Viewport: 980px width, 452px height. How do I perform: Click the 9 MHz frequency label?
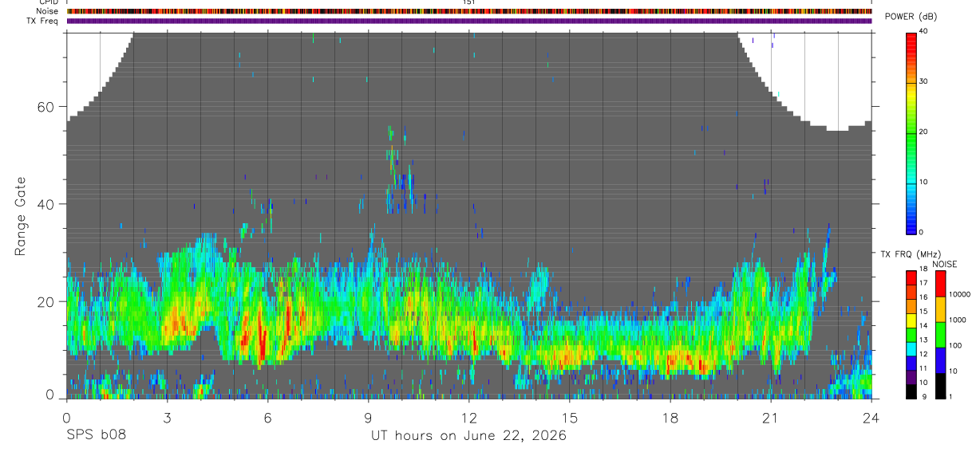coord(923,397)
